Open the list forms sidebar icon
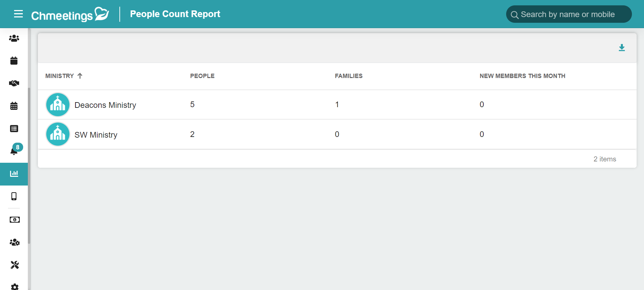The width and height of the screenshot is (644, 290). click(x=14, y=129)
